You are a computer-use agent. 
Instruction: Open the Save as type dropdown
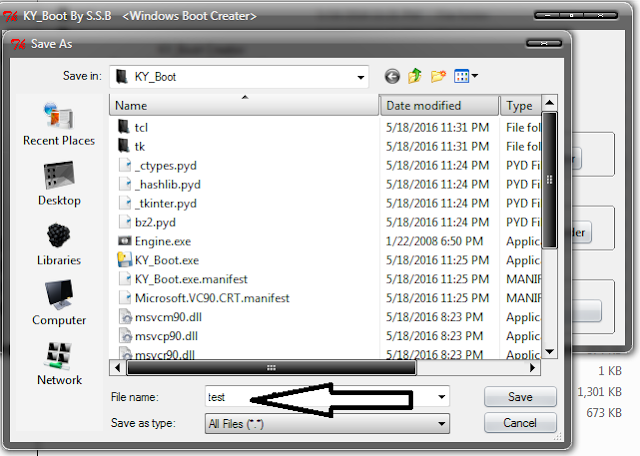coord(442,424)
